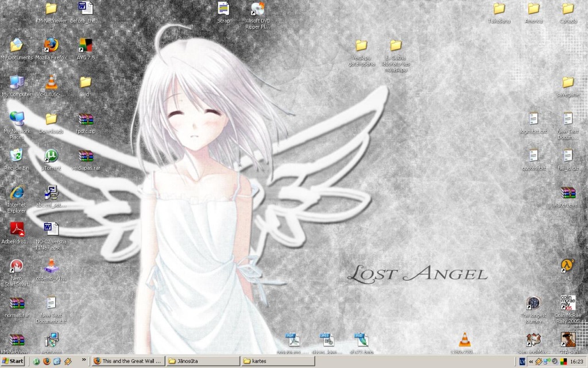Select the My Network Places icon
Image resolution: width=588 pixels, height=368 pixels.
pyautogui.click(x=17, y=125)
